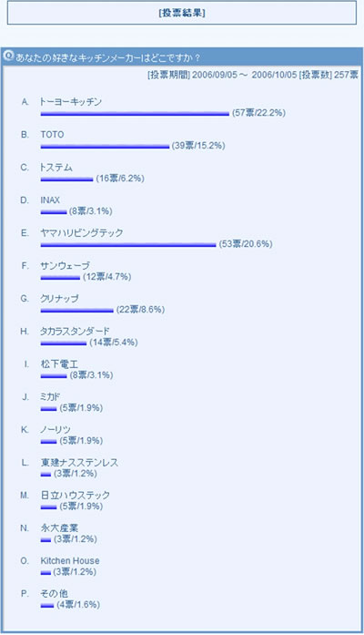
Task: Select the ヤマハリビングテック option label
Action: 81,233
